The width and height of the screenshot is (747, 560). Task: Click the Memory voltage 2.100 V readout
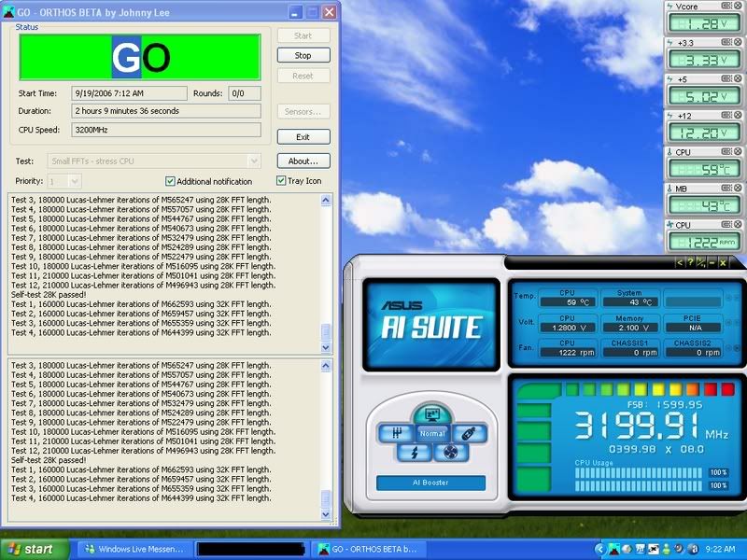[x=630, y=328]
